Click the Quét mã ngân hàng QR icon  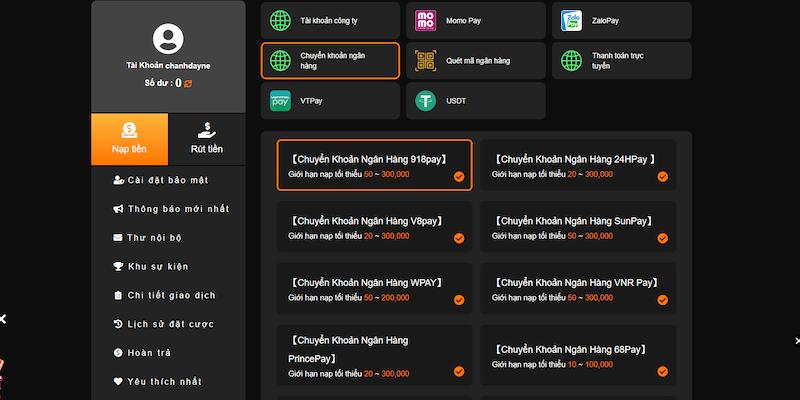(x=426, y=61)
